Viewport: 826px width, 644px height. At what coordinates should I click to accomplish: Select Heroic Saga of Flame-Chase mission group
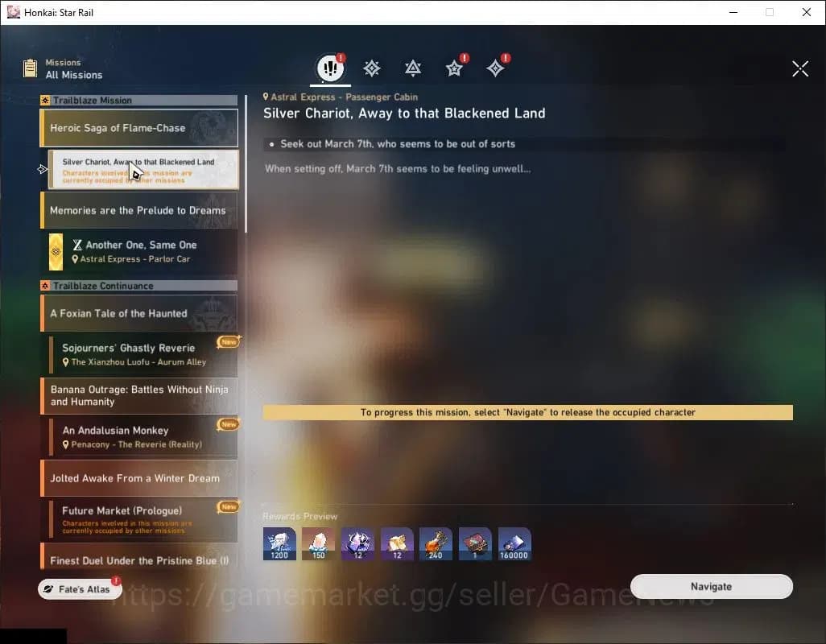pyautogui.click(x=139, y=128)
